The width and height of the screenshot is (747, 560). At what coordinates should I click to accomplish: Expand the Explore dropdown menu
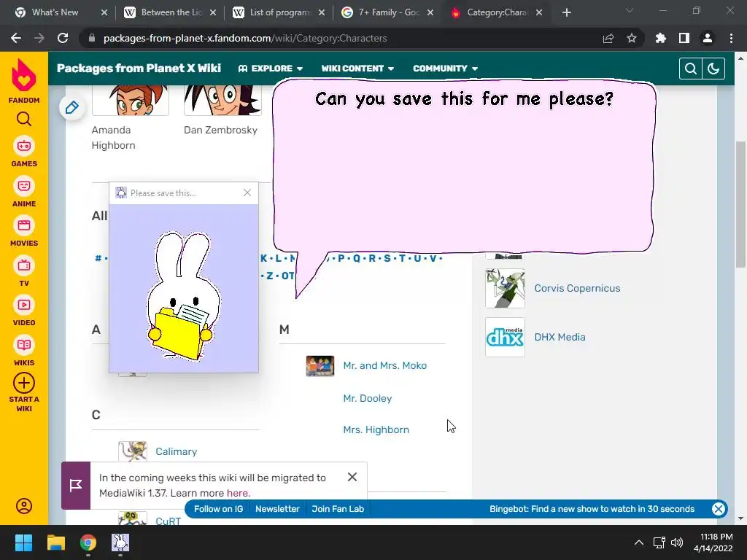(271, 69)
